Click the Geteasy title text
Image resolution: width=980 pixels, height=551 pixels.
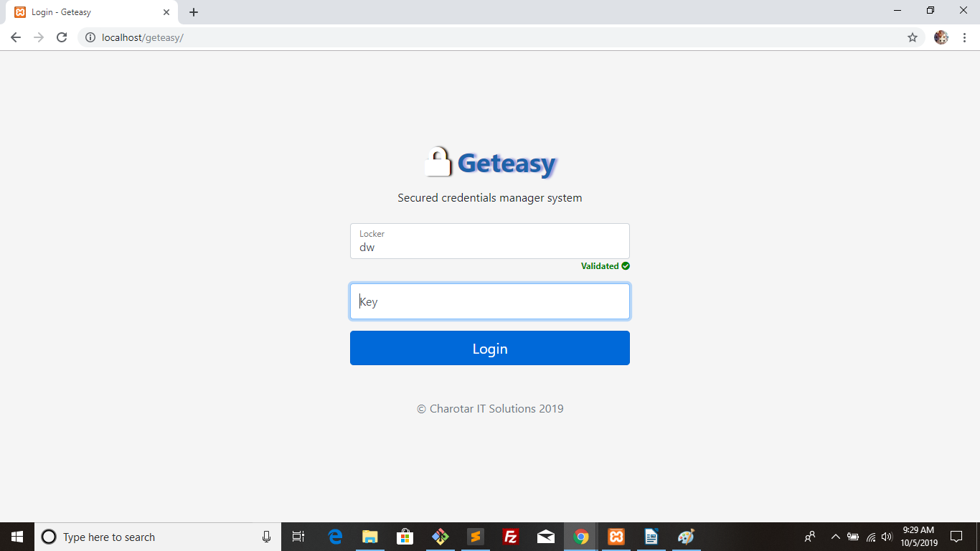pos(507,164)
